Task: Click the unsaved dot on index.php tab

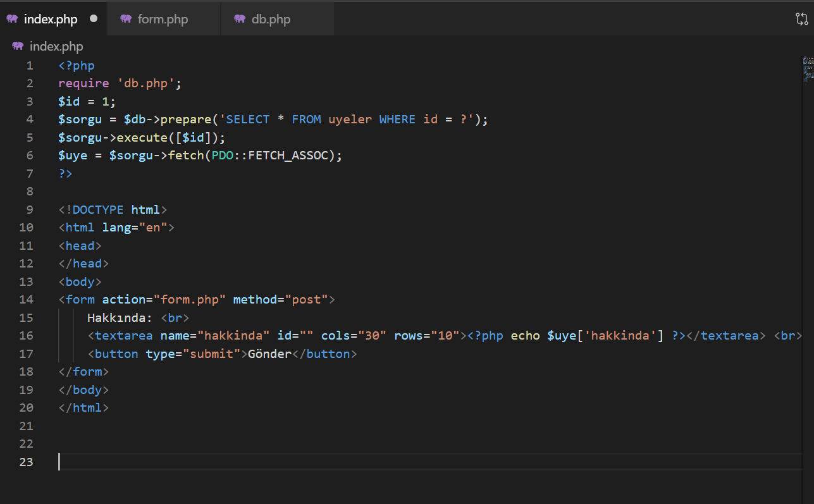Action: point(94,18)
